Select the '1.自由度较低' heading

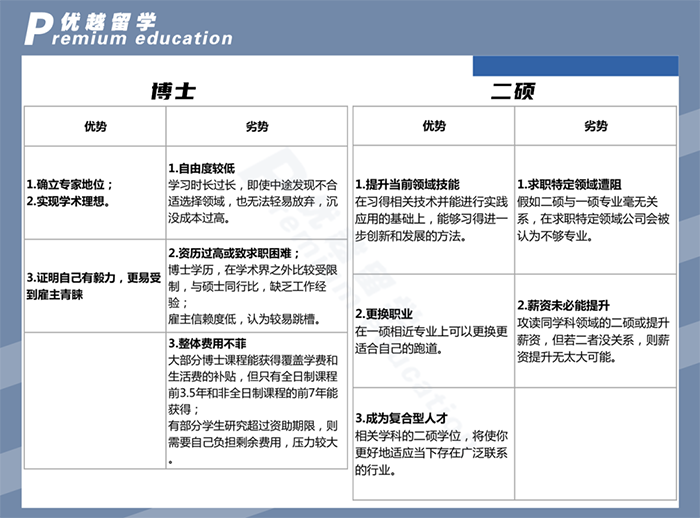201,167
